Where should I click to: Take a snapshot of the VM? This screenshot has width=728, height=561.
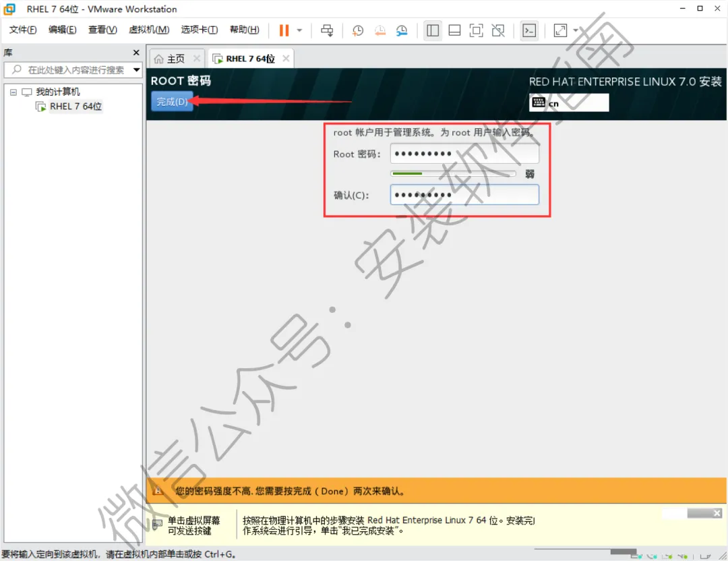357,30
